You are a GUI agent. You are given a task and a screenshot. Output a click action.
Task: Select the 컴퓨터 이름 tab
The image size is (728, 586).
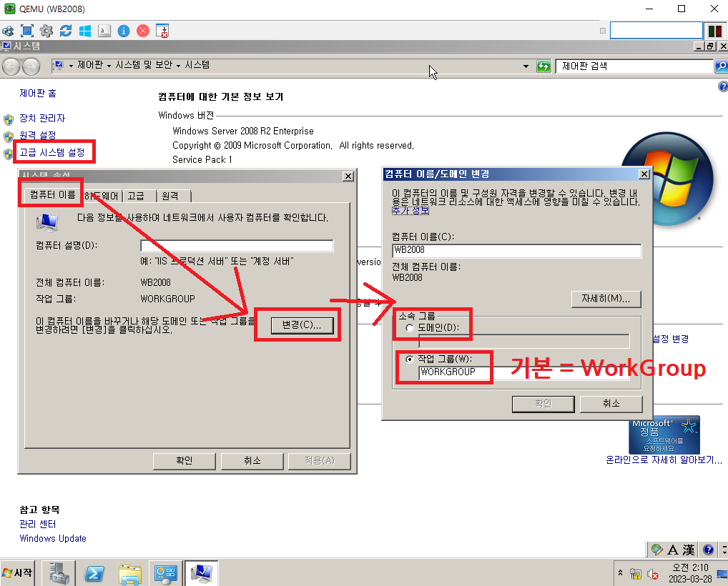52,195
